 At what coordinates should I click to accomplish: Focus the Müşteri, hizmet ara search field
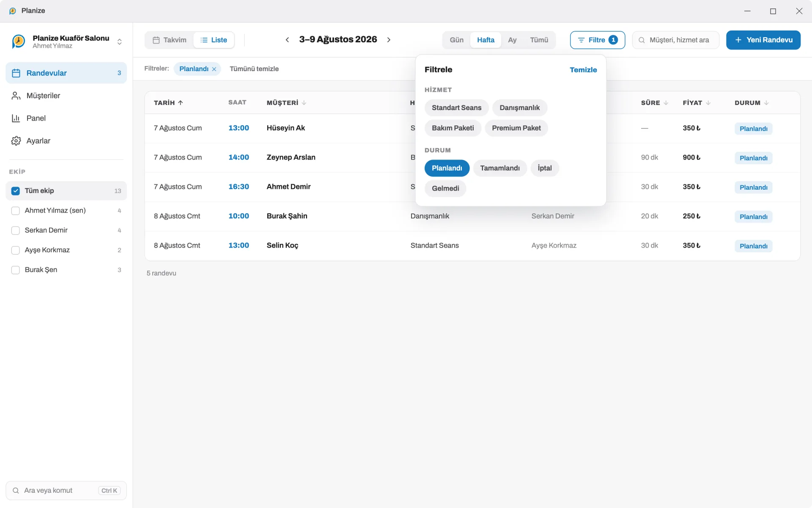pyautogui.click(x=676, y=40)
